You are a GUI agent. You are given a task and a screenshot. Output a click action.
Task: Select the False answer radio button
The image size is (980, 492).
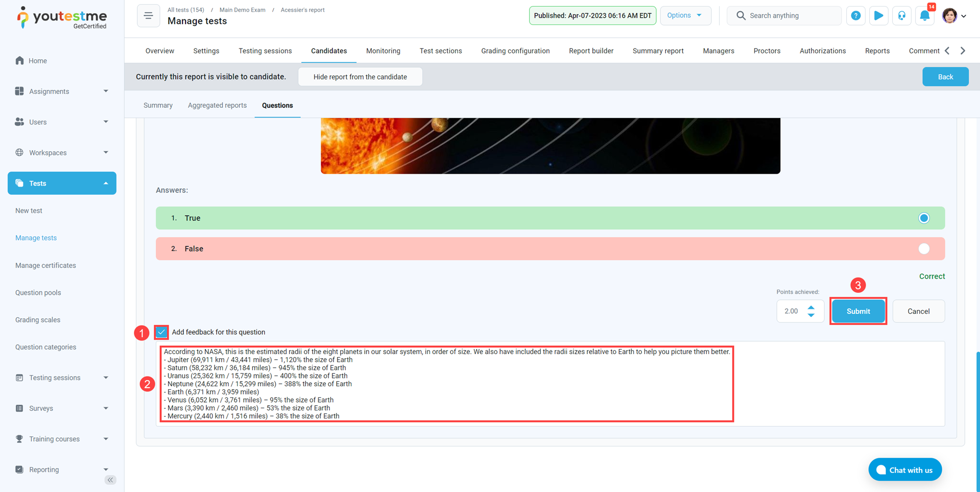click(x=924, y=249)
